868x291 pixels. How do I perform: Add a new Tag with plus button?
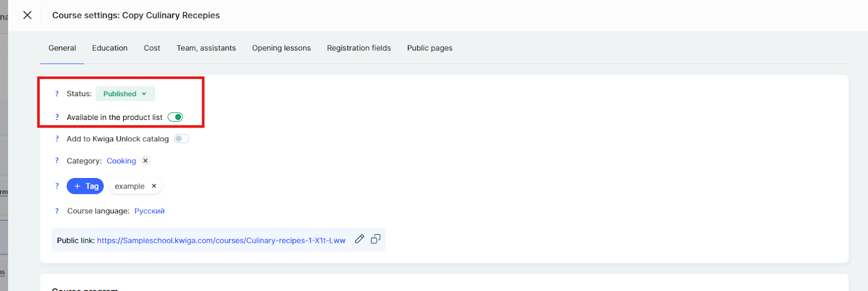(85, 186)
